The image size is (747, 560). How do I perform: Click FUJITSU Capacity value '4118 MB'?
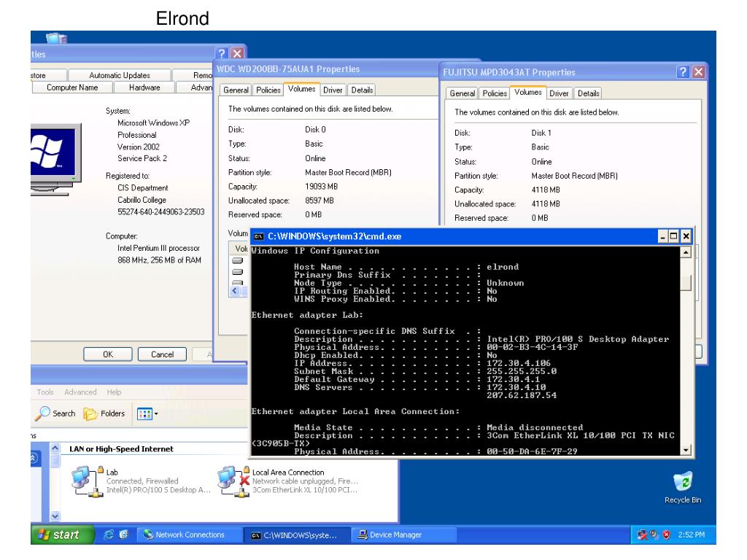click(546, 190)
